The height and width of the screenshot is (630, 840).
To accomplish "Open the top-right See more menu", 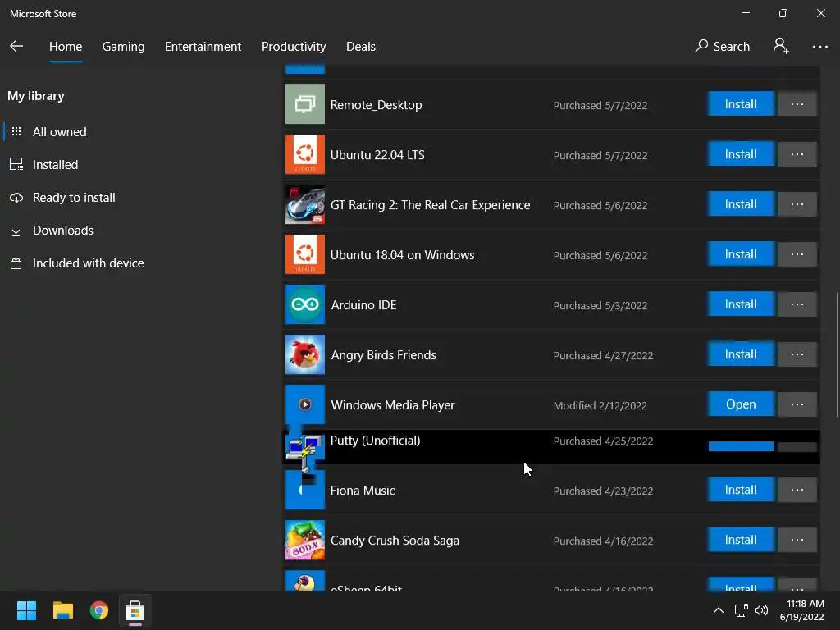I will pyautogui.click(x=819, y=47).
